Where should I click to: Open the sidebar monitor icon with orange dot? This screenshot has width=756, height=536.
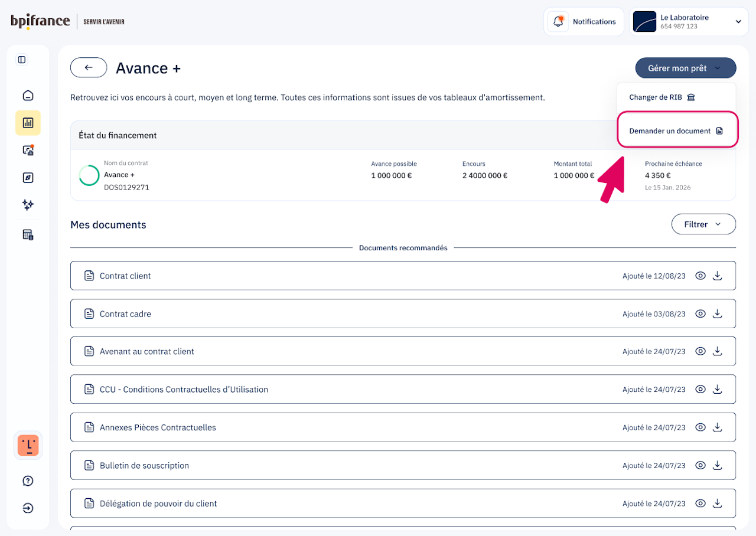[28, 150]
